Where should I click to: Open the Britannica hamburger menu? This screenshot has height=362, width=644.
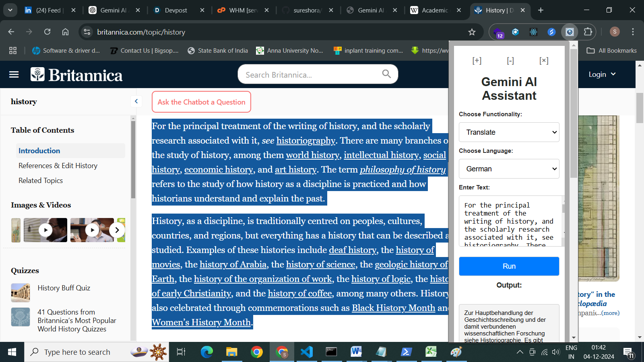(x=14, y=74)
